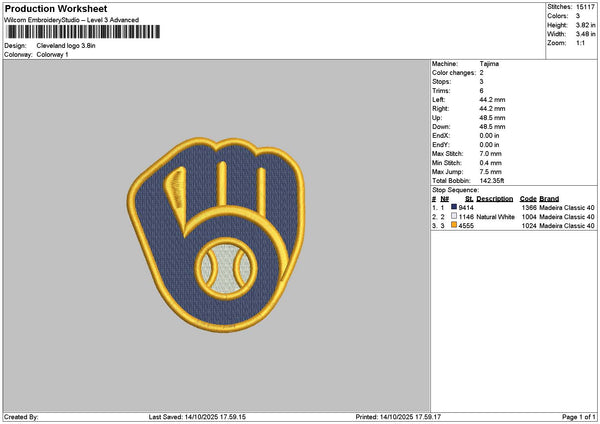Viewport: 600px width, 424px height.
Task: Click the 'Production Worksheet' title
Action: (x=56, y=8)
